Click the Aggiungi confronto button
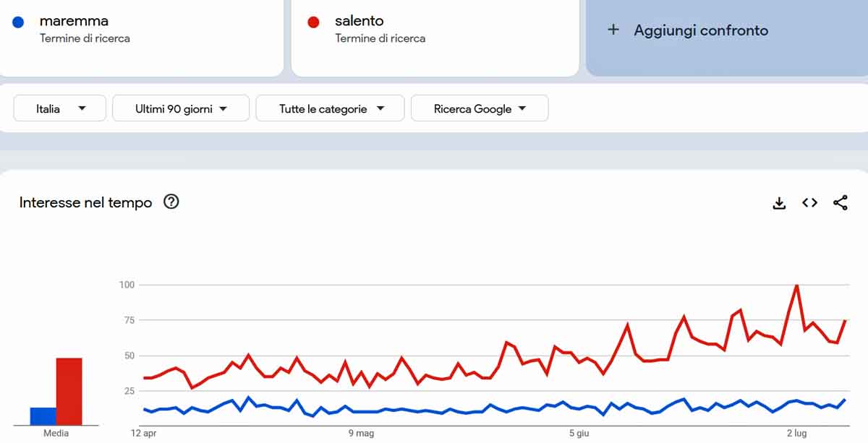868x443 pixels. click(700, 30)
